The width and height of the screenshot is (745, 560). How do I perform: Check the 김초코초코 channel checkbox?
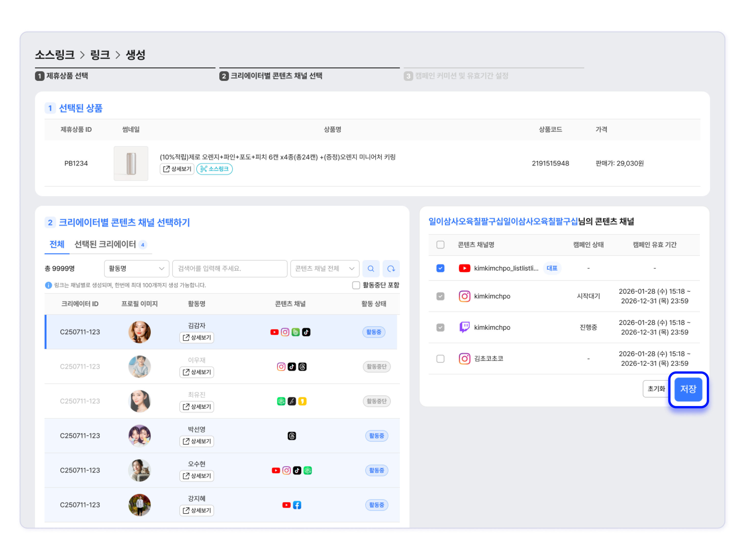(x=440, y=358)
